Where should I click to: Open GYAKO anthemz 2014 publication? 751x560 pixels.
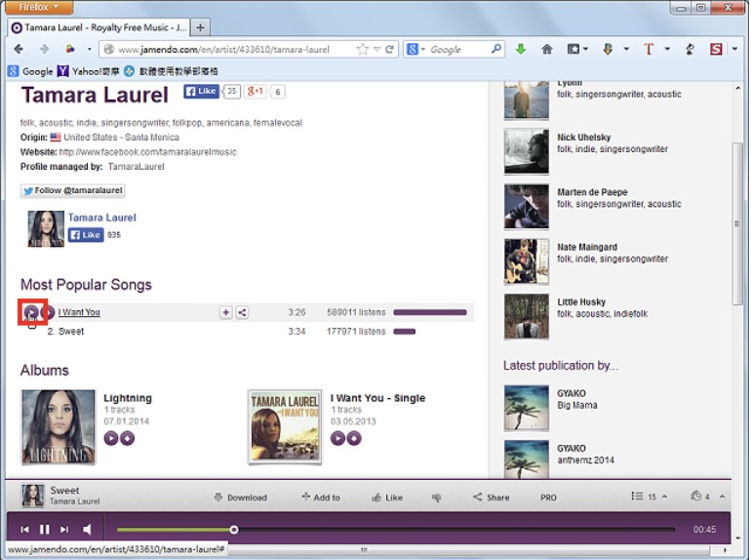pyautogui.click(x=585, y=460)
